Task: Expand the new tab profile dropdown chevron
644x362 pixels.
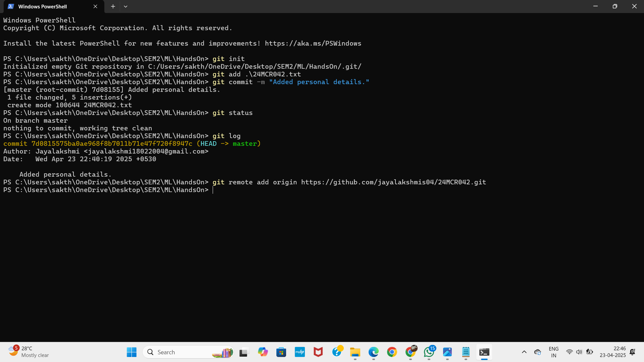Action: coord(125,6)
